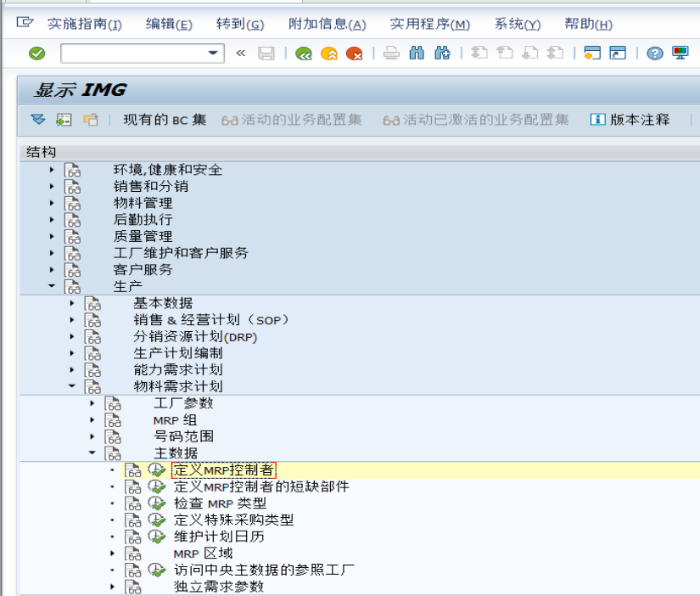Expand the 物料管理 node

click(52, 203)
